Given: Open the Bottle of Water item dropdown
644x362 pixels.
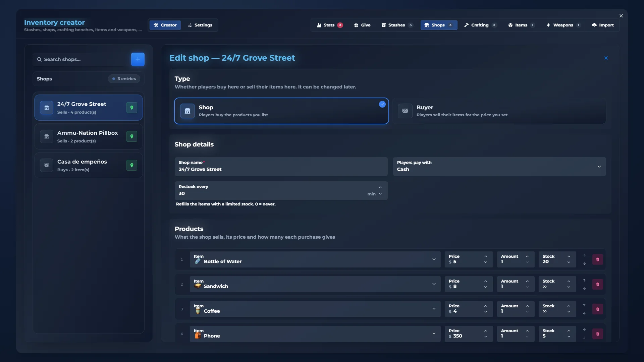Looking at the screenshot, I should point(315,259).
